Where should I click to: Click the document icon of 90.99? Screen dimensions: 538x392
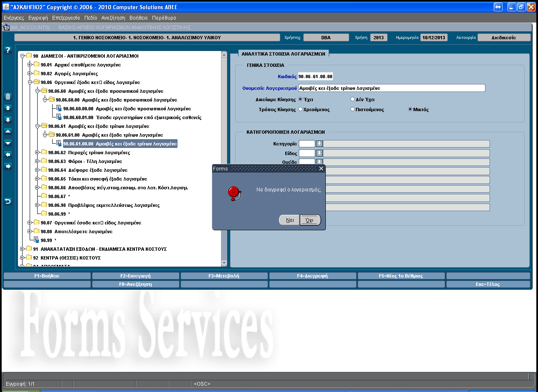tap(36, 240)
